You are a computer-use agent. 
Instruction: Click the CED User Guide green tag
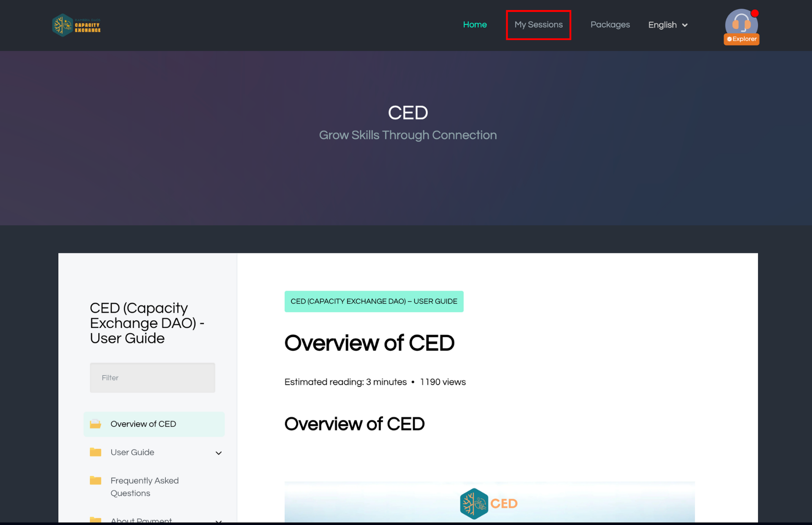(x=374, y=302)
